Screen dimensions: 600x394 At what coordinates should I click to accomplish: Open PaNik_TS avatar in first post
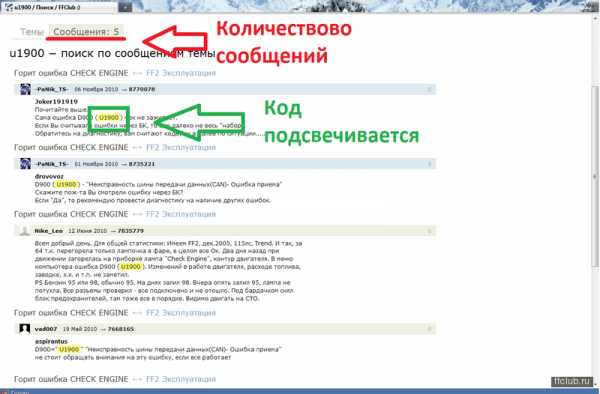pos(25,90)
